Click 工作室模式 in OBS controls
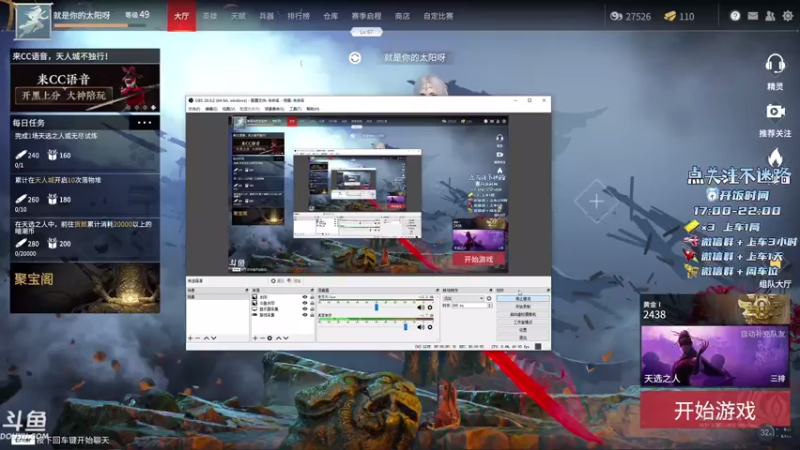Screen dimensions: 800x450 (523, 322)
